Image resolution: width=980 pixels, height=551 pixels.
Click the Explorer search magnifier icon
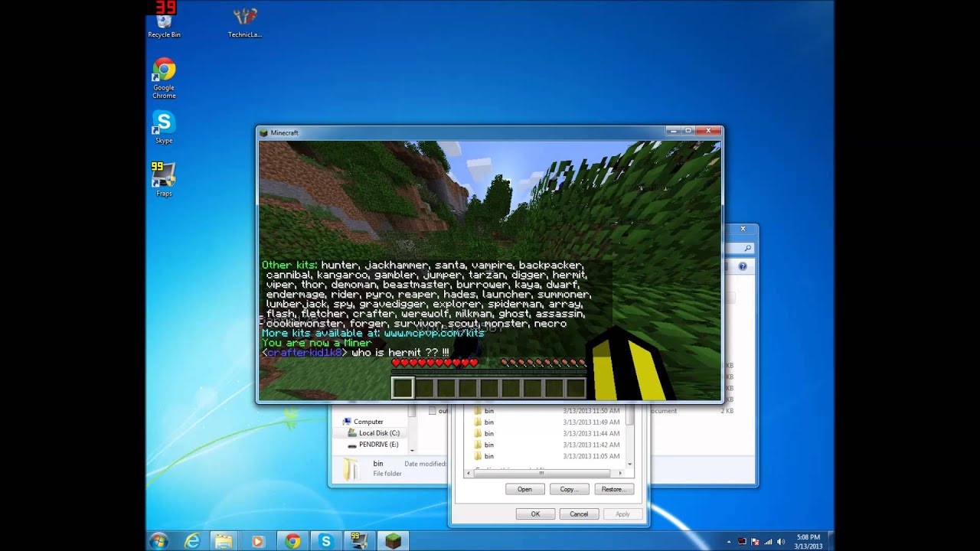click(748, 248)
